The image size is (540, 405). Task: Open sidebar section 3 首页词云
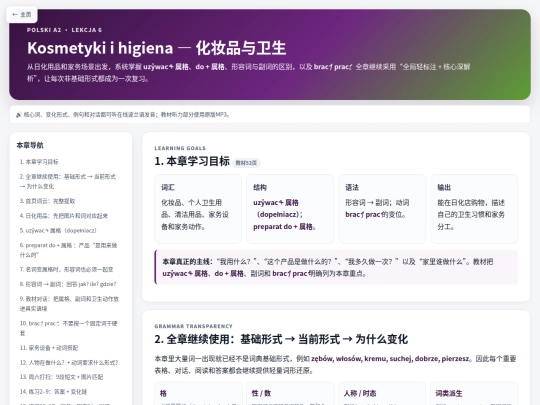47,201
